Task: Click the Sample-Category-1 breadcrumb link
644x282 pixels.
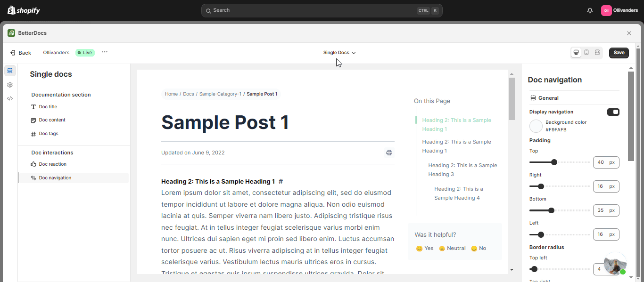Action: (x=220, y=94)
